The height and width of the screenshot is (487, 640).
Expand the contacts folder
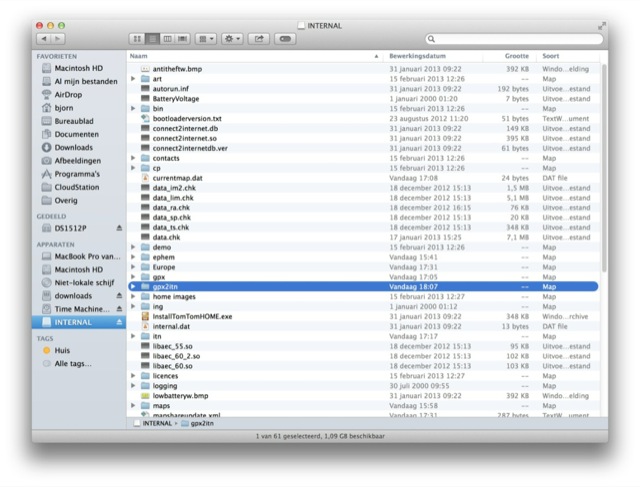click(133, 158)
